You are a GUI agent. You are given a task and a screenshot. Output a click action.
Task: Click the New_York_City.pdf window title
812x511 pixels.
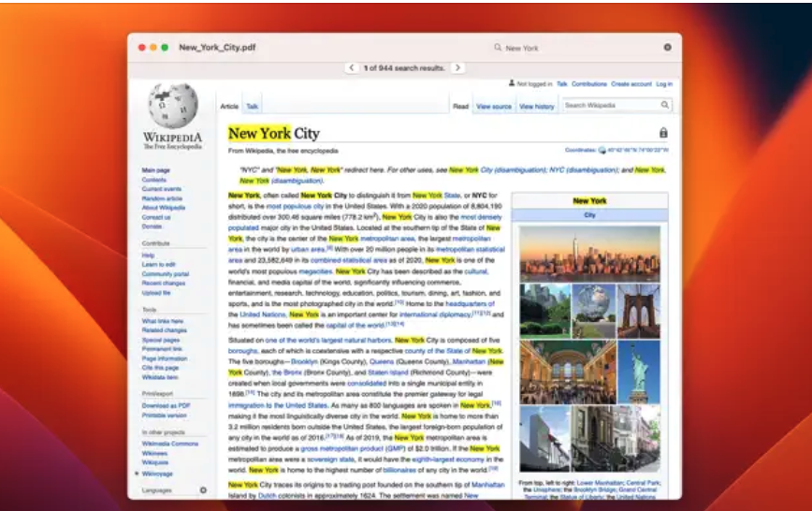click(x=217, y=47)
